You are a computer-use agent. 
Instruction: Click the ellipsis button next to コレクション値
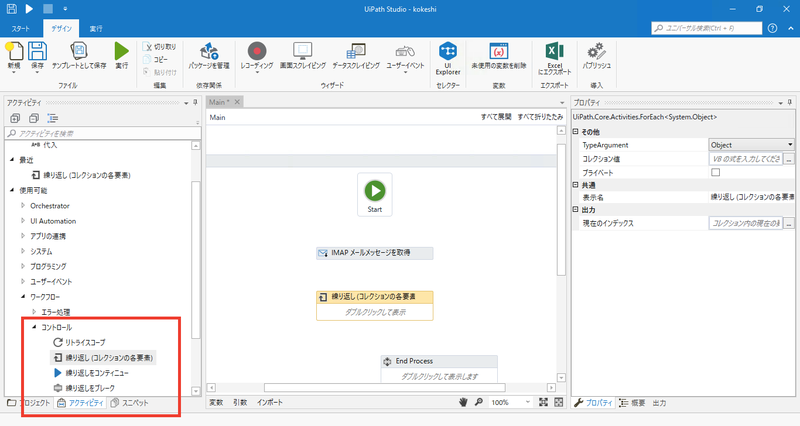(789, 159)
